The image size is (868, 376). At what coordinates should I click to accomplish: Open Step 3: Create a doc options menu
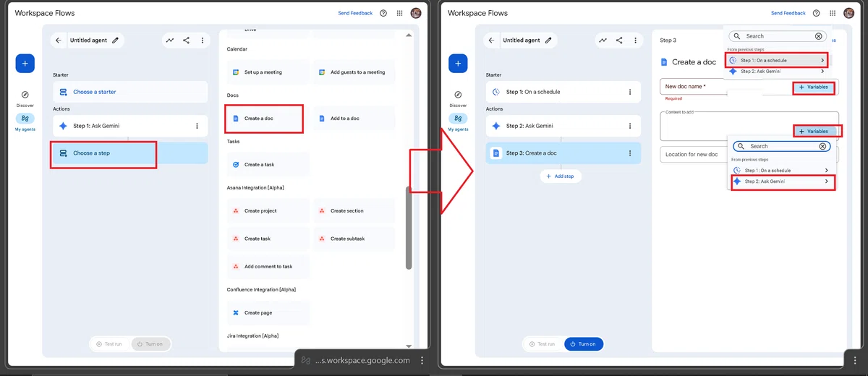[630, 153]
